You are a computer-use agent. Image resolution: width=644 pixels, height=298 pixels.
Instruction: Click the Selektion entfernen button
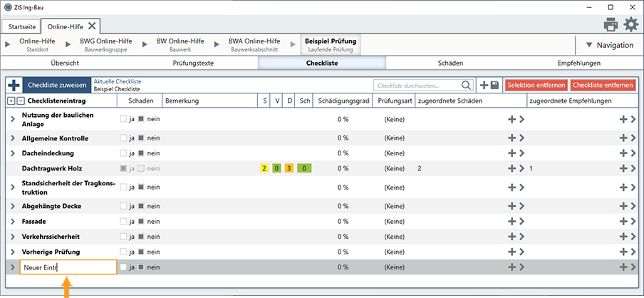536,85
